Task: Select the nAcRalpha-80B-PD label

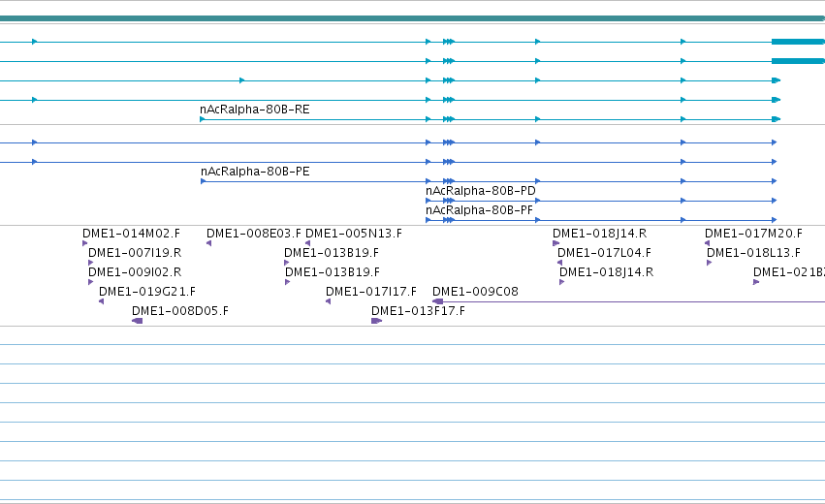Action: (481, 191)
